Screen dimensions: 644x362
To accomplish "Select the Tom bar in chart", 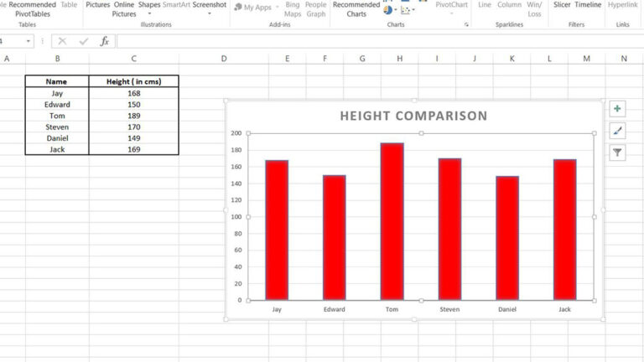I will pos(392,221).
